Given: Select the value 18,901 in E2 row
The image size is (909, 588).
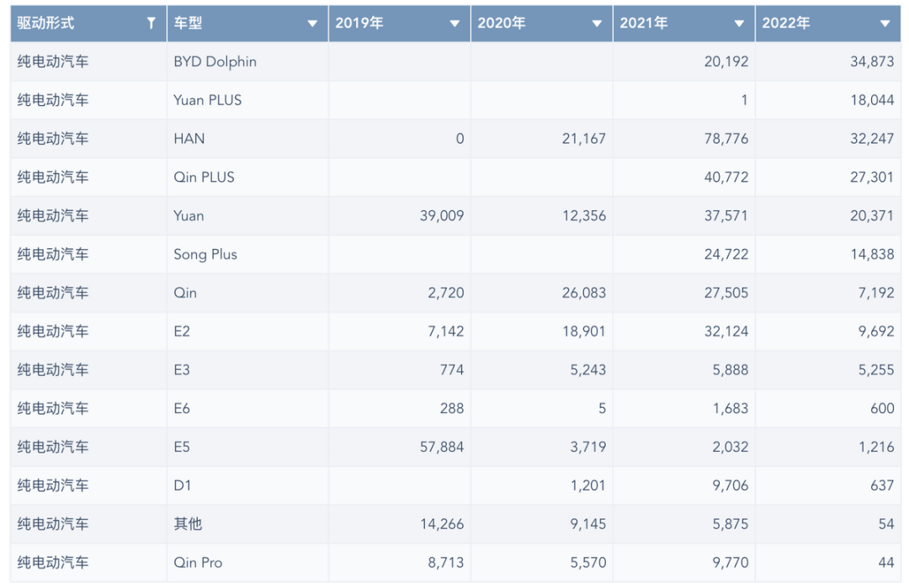Looking at the screenshot, I should pyautogui.click(x=584, y=331).
